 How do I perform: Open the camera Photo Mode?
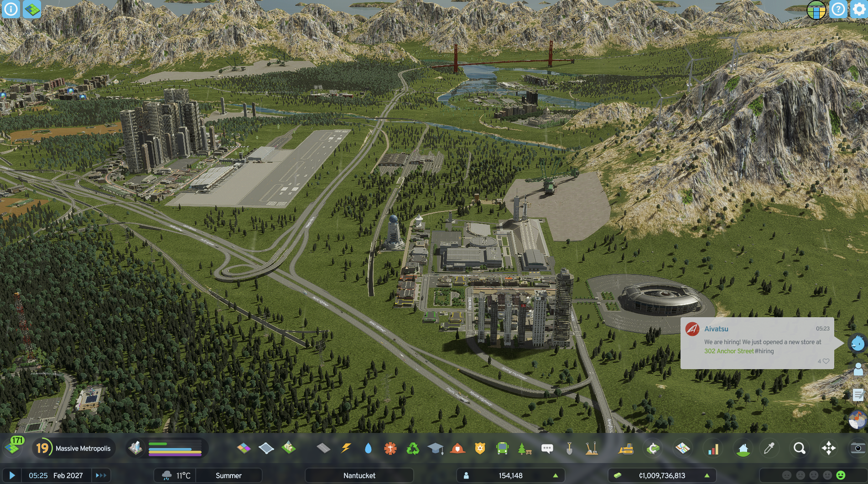coord(858,448)
